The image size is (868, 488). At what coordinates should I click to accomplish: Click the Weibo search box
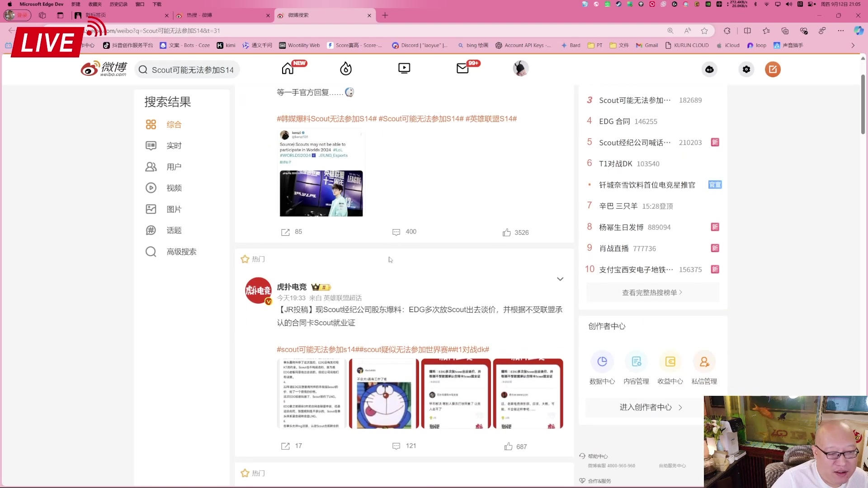(x=187, y=70)
